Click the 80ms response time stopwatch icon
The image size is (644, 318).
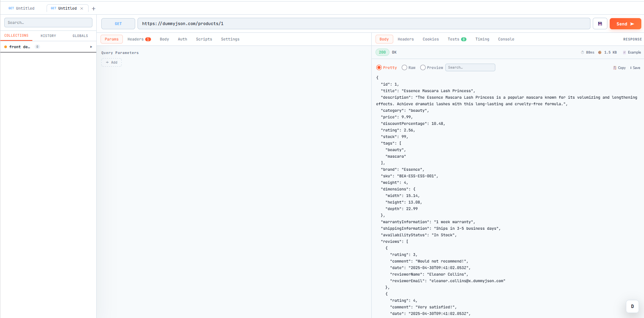click(x=582, y=52)
